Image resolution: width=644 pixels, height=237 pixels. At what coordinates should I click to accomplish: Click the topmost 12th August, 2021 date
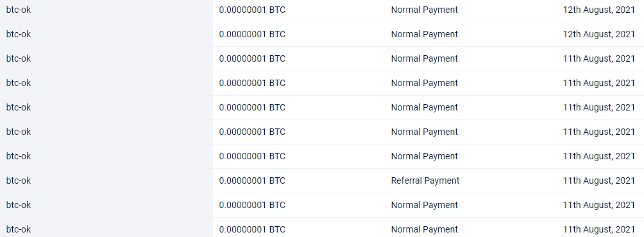[599, 10]
